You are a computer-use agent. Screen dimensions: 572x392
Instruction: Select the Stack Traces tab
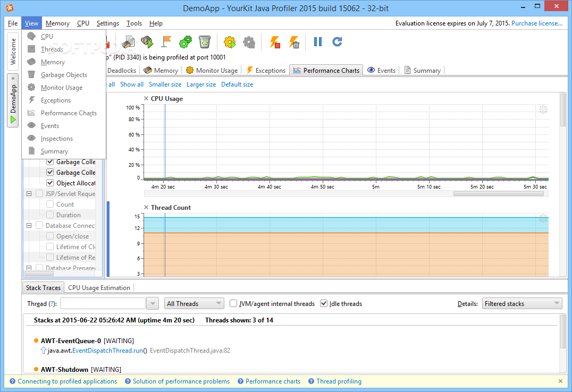pos(43,288)
